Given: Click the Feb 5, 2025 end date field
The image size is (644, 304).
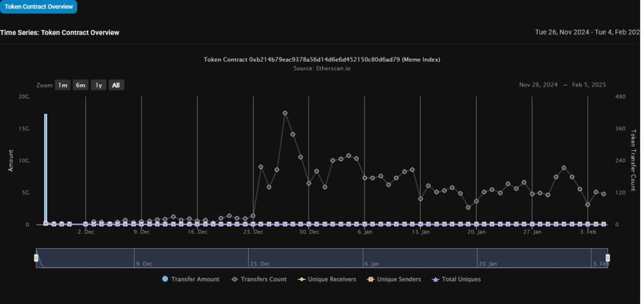Looking at the screenshot, I should tap(588, 85).
